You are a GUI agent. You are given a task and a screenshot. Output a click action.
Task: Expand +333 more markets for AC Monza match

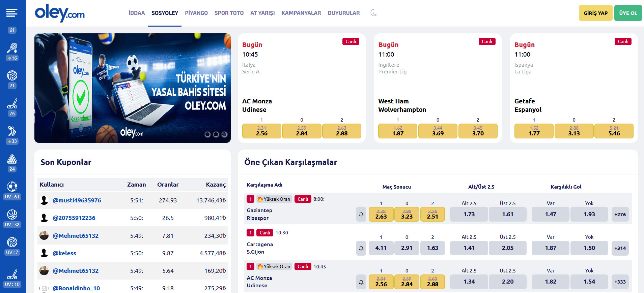(620, 282)
